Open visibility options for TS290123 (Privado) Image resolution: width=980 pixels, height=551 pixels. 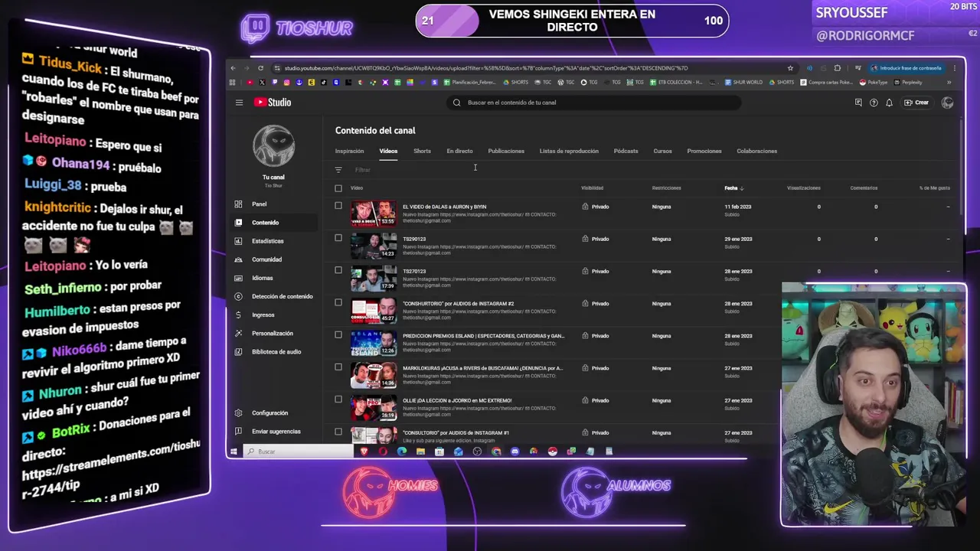tap(596, 239)
